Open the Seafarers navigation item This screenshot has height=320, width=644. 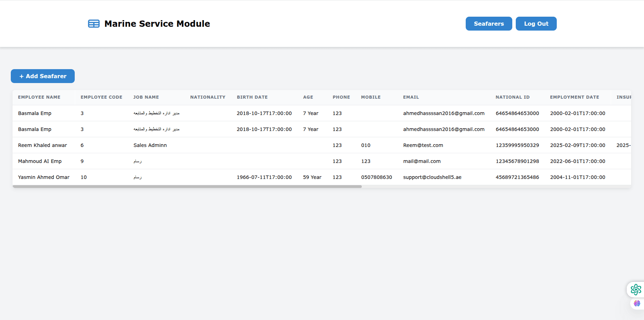tap(489, 23)
